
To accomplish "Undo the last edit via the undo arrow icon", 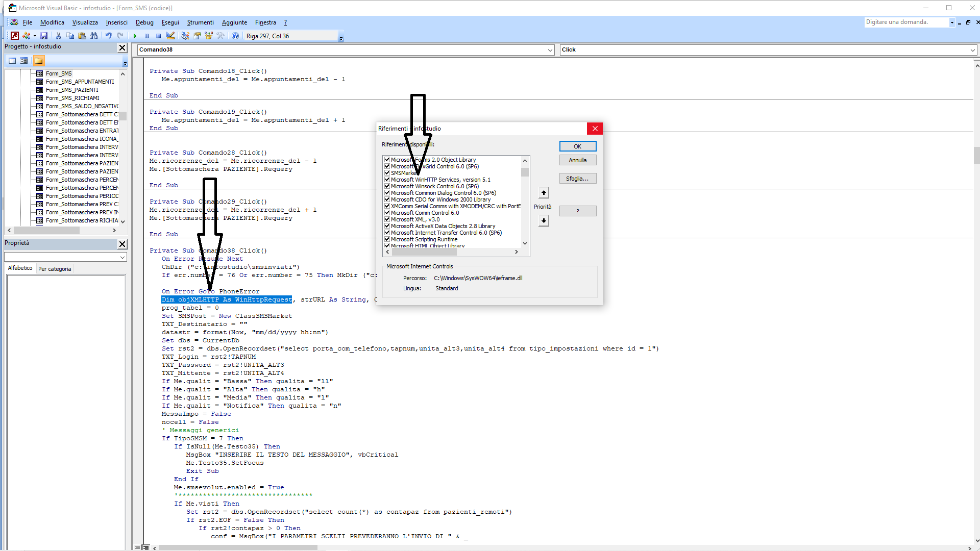I will coord(108,36).
